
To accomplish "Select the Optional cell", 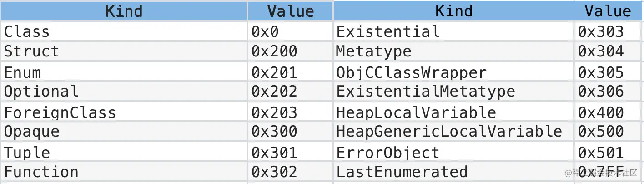I will click(124, 92).
